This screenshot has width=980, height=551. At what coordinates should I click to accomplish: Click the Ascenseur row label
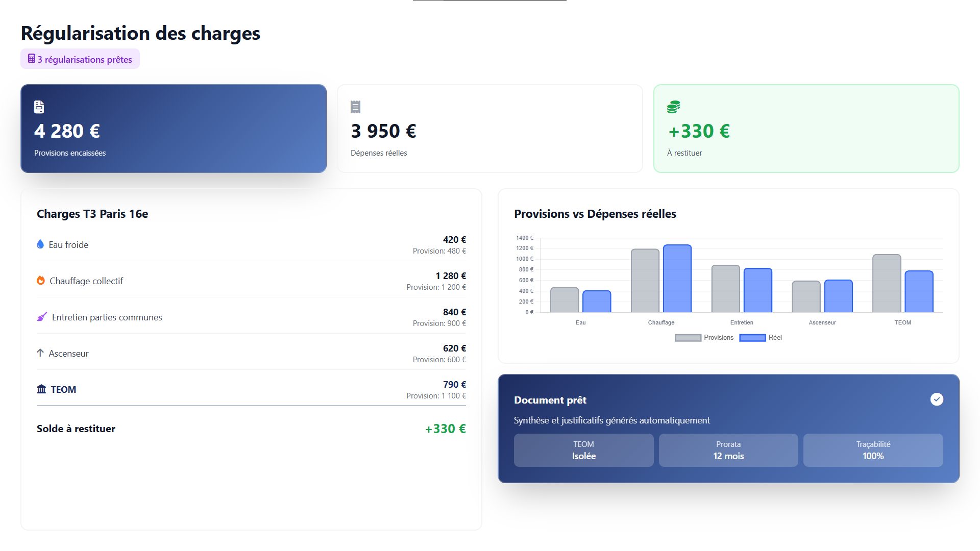pos(68,354)
